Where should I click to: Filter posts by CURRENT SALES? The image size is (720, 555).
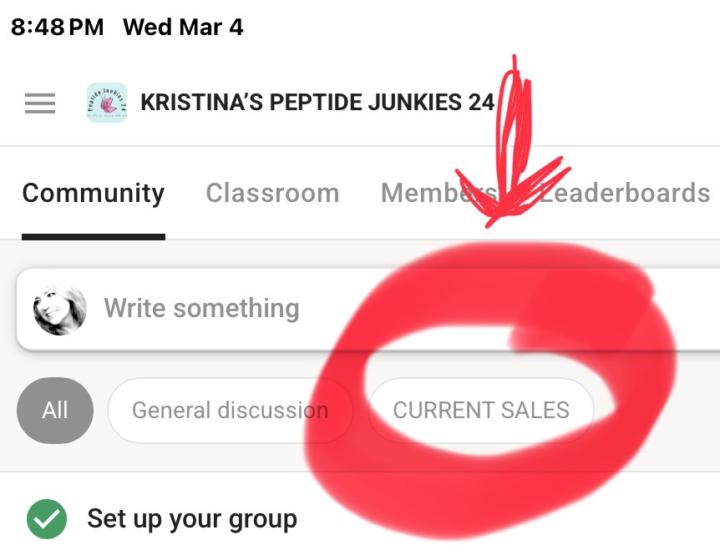tap(481, 410)
